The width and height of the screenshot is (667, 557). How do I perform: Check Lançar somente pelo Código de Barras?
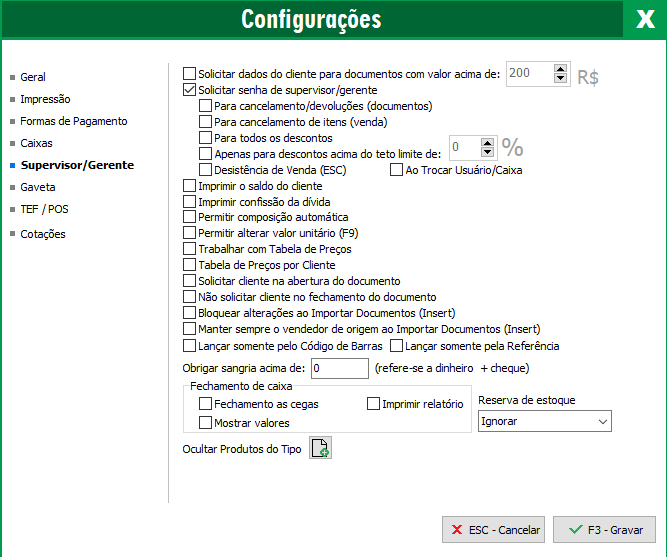(x=190, y=346)
